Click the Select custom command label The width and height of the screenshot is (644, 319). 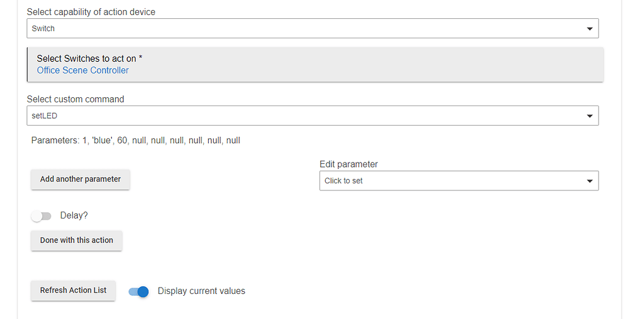point(75,99)
